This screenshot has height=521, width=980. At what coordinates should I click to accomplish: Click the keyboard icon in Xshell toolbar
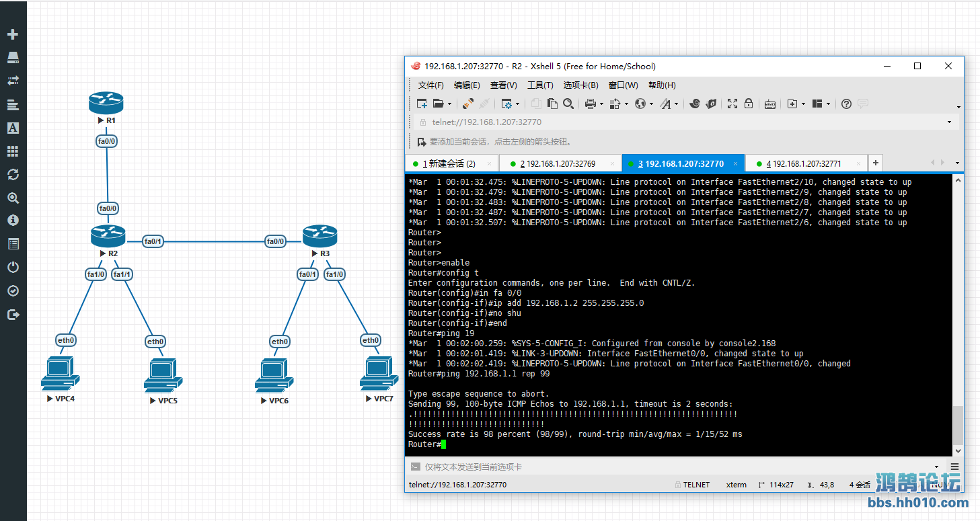770,104
